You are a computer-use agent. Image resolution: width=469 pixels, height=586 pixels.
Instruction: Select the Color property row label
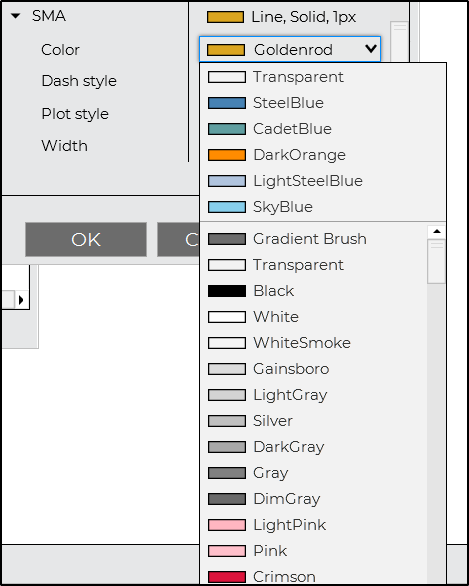(60, 50)
